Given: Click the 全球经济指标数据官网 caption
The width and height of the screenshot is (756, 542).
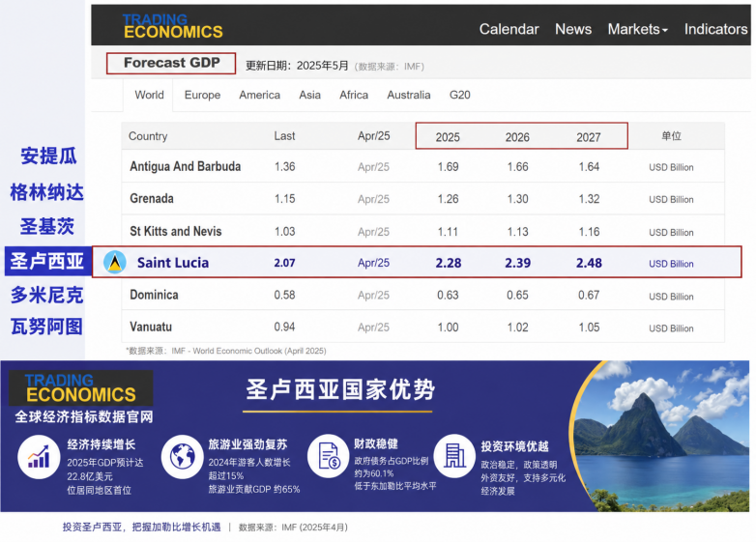Looking at the screenshot, I should point(84,416).
